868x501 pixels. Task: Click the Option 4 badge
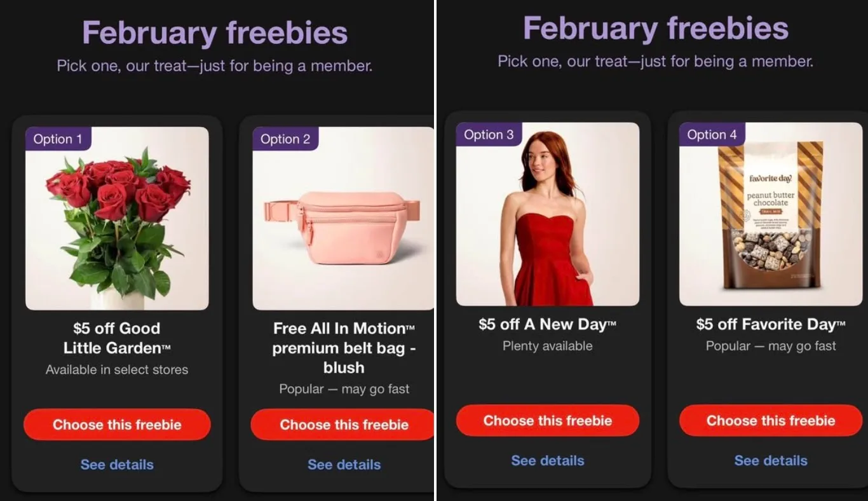pos(712,134)
